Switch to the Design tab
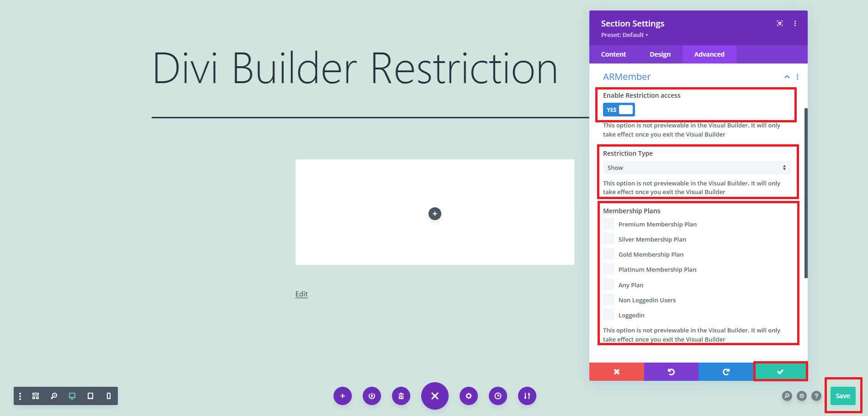This screenshot has height=416, width=868. pyautogui.click(x=660, y=54)
